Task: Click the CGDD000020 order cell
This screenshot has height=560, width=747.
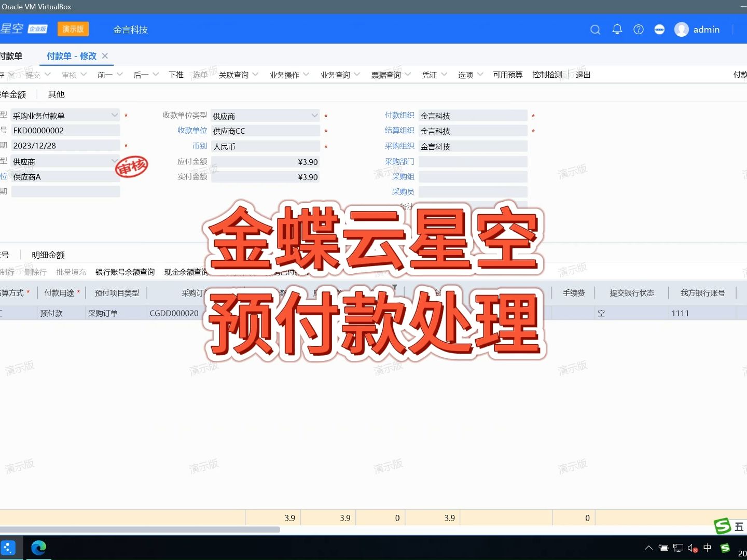Action: (x=174, y=313)
